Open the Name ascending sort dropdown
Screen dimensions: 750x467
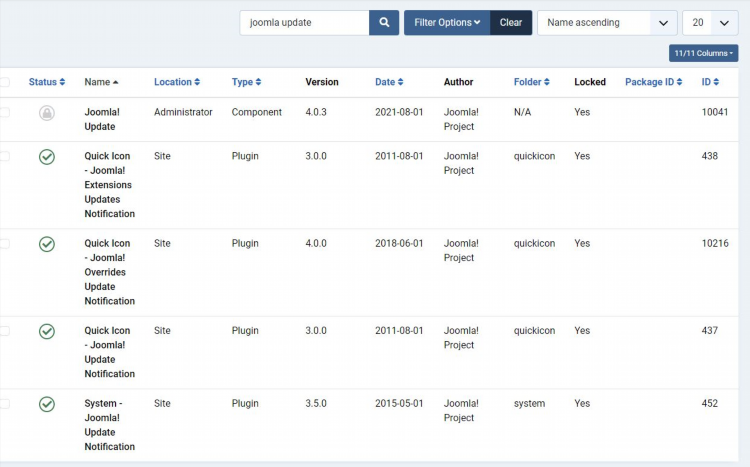coord(607,22)
